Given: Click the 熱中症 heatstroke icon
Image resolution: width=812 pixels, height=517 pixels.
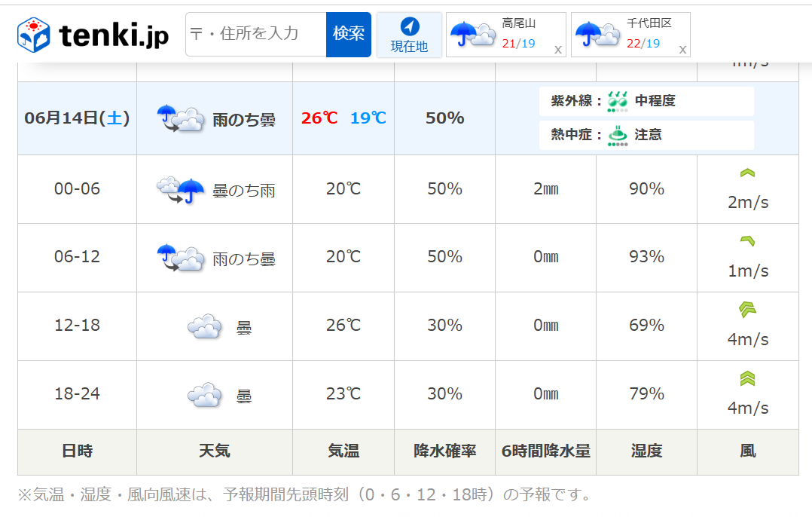Looking at the screenshot, I should point(618,136).
